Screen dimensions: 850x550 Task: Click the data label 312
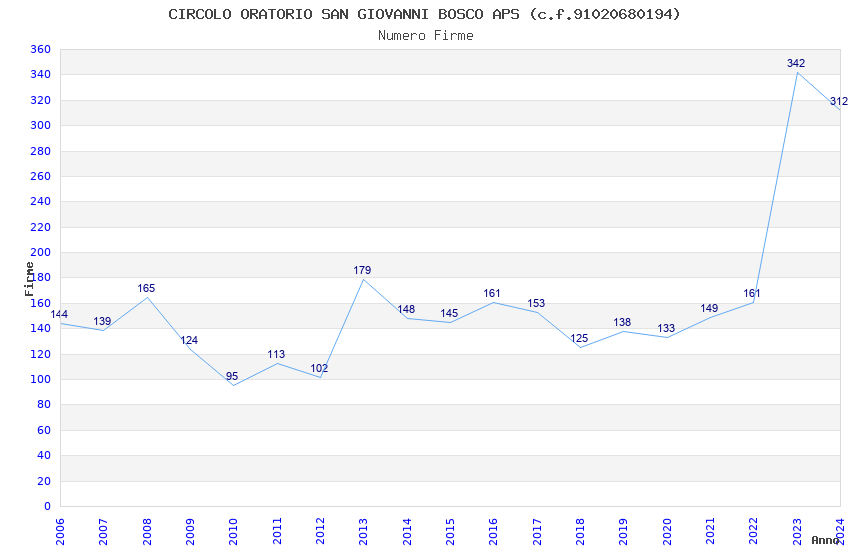(839, 101)
